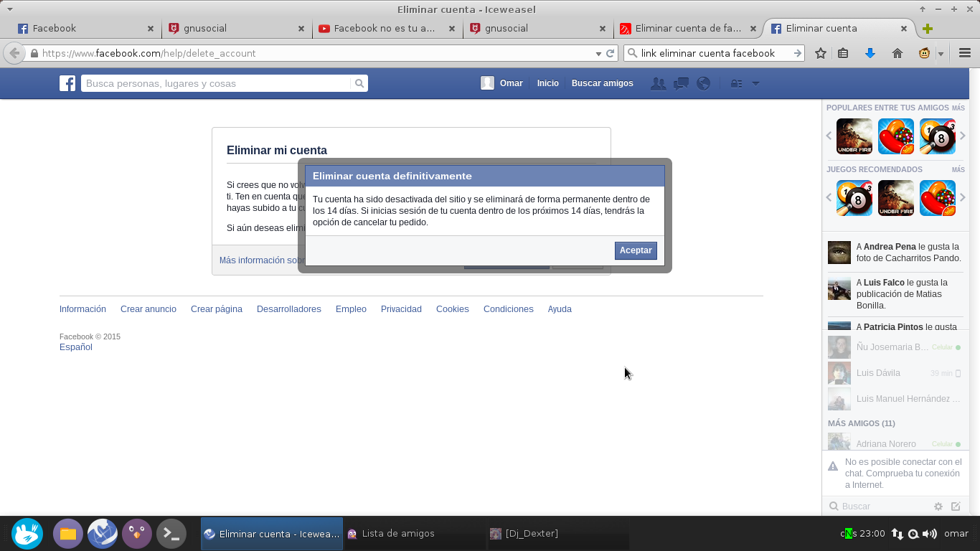Screen dimensions: 980x551
Task: Click in Busca personas, lugares y cosas field
Action: tap(216, 83)
